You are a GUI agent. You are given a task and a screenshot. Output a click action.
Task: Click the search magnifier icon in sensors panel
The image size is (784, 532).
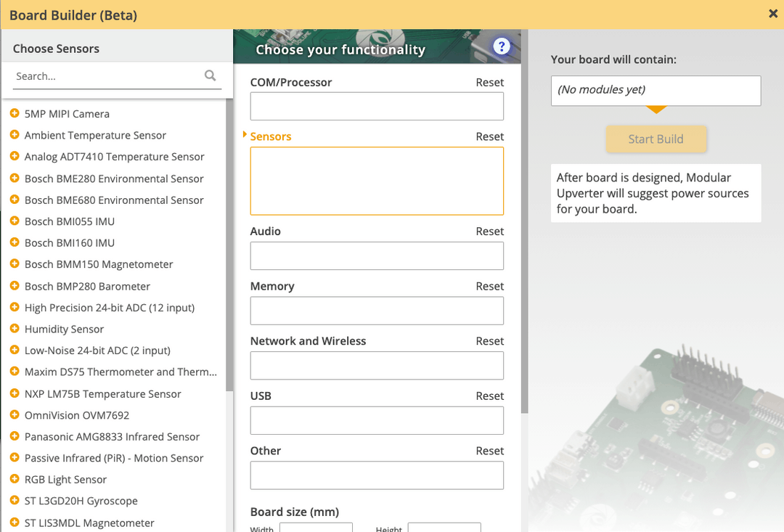210,75
